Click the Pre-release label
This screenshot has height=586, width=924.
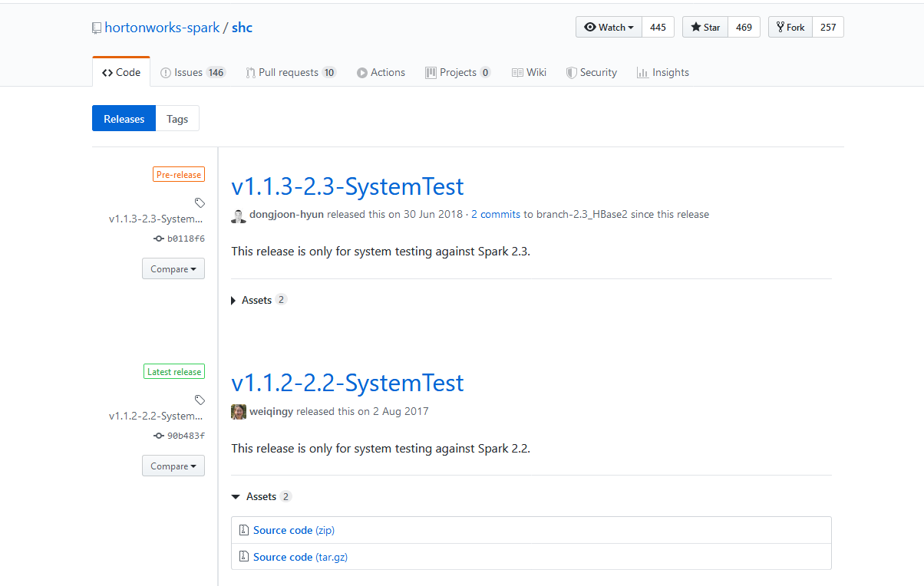coord(179,175)
